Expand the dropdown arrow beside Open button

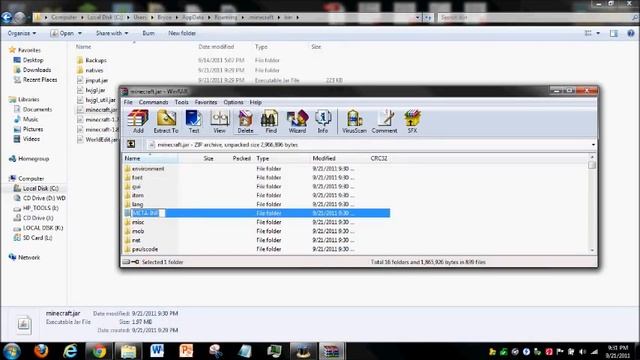[x=80, y=33]
